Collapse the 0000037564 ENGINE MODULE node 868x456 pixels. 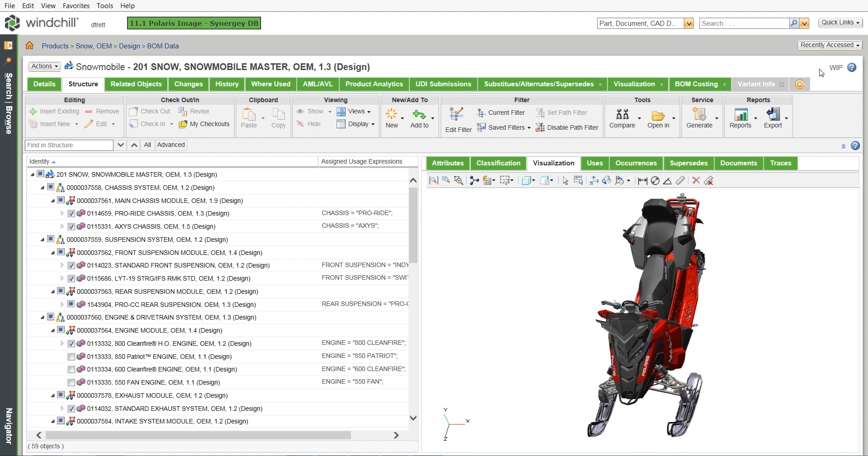(53, 330)
